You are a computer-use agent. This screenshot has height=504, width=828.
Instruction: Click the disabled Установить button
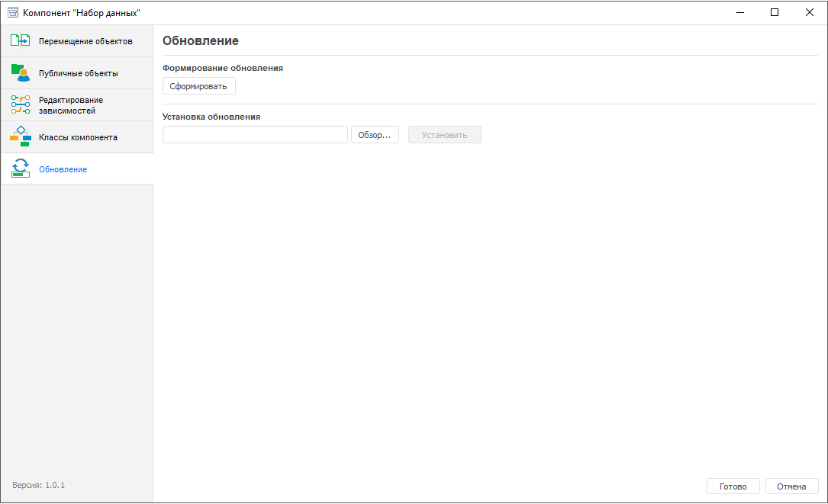tap(445, 134)
